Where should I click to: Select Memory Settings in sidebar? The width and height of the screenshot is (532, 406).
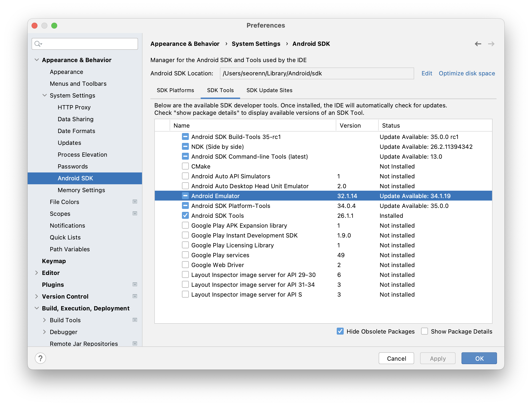[x=81, y=190]
